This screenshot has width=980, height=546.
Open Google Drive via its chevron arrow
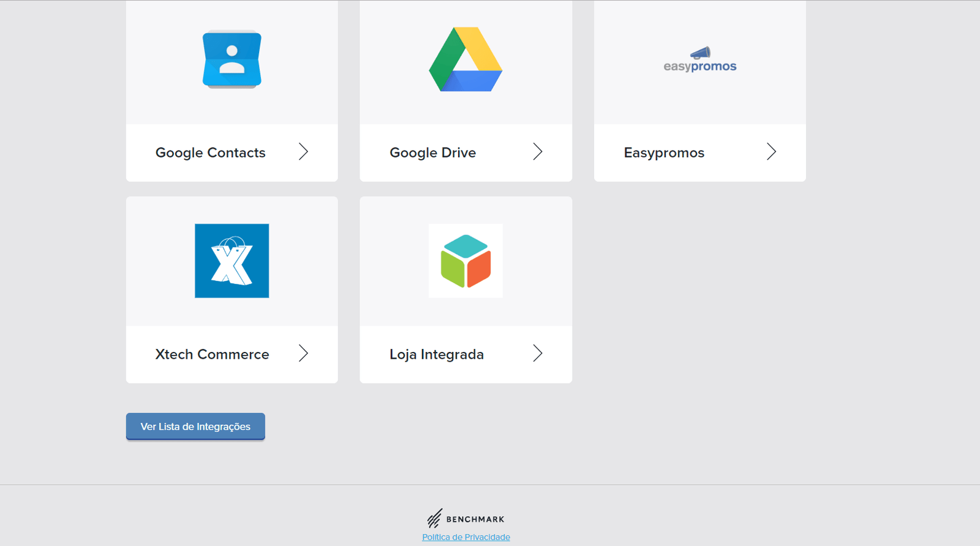click(537, 152)
